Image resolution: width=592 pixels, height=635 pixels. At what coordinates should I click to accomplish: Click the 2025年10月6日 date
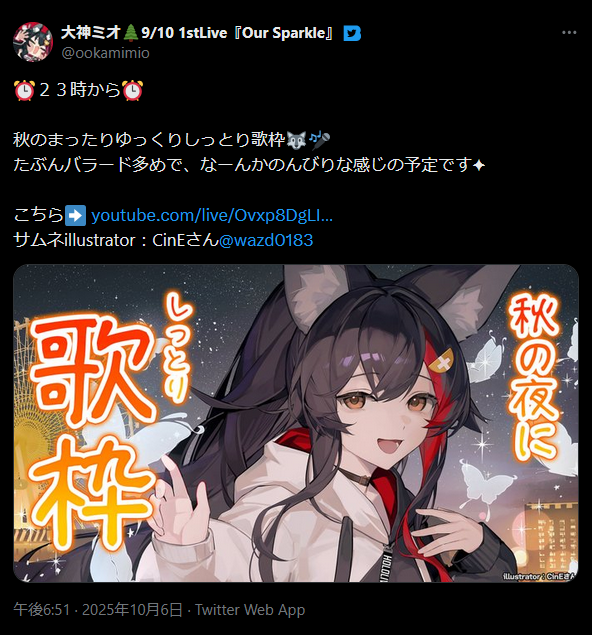click(x=132, y=609)
